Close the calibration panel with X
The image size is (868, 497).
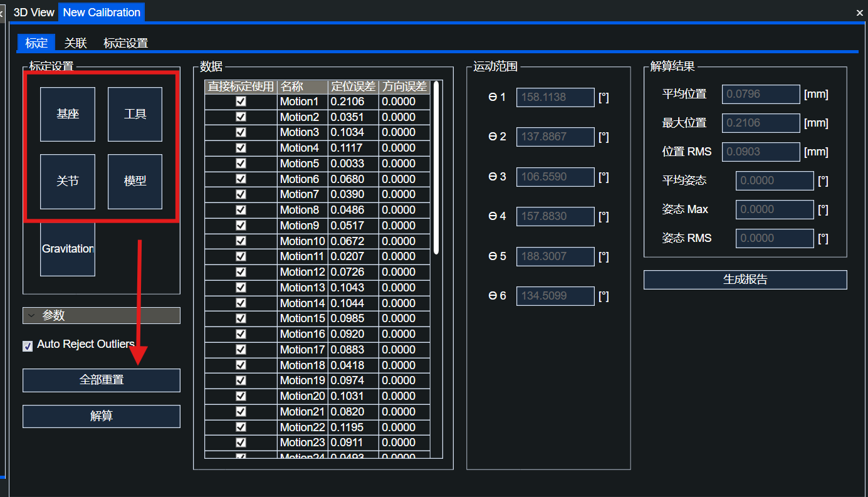pos(859,13)
